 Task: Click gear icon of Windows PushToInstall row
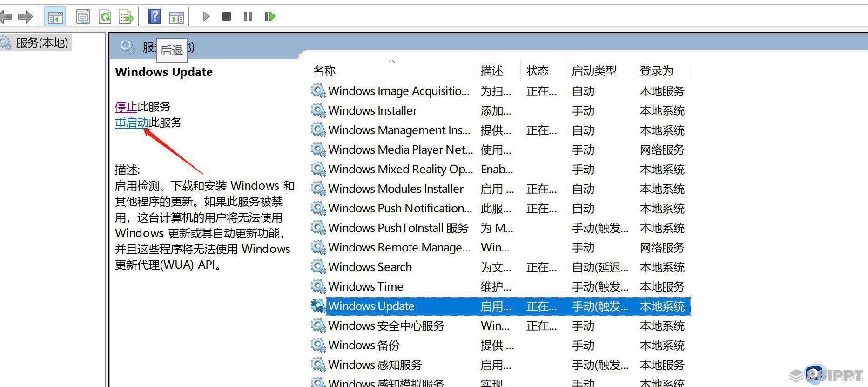coord(318,228)
